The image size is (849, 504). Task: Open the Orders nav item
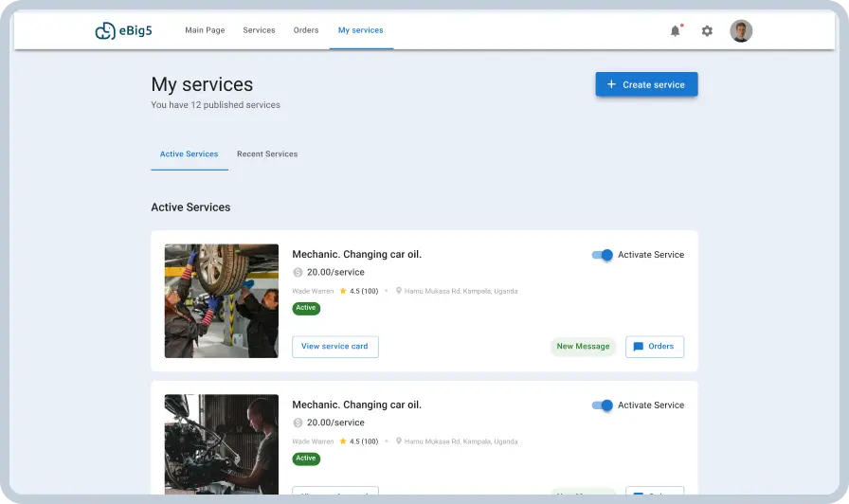pos(306,30)
